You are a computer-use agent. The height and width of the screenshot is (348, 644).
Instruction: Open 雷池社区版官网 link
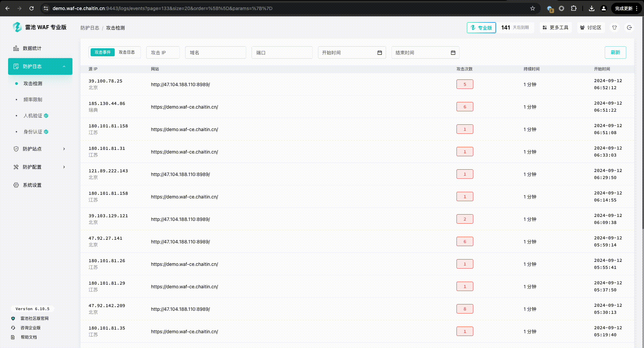click(x=34, y=318)
